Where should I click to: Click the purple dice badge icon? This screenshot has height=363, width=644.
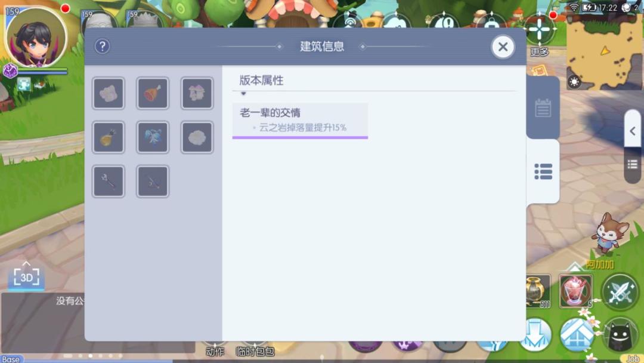10,70
